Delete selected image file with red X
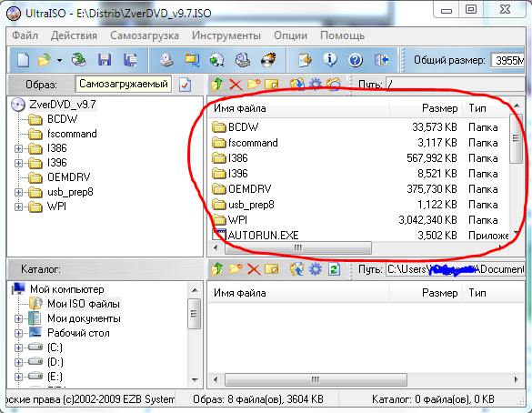This screenshot has height=413, width=532. tap(236, 85)
